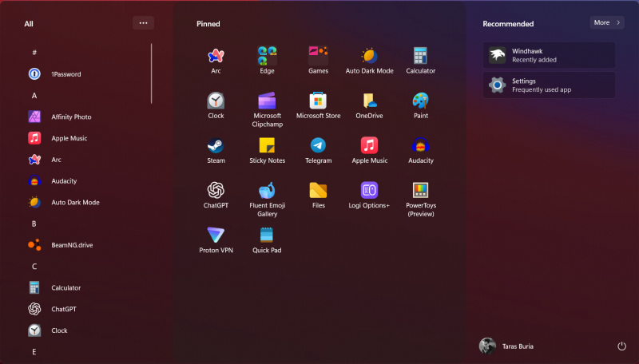The image size is (639, 364).
Task: Jump via the # letter header
Action: 34,53
